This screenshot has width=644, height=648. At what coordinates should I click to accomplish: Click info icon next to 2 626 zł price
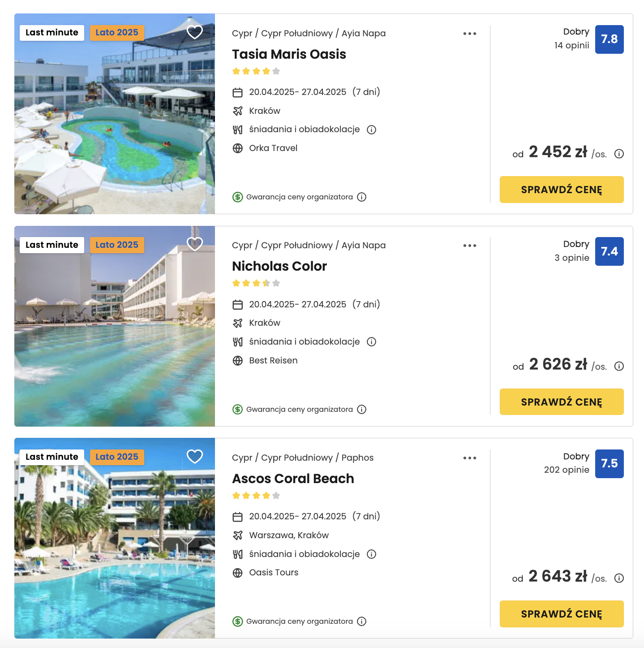pos(619,366)
